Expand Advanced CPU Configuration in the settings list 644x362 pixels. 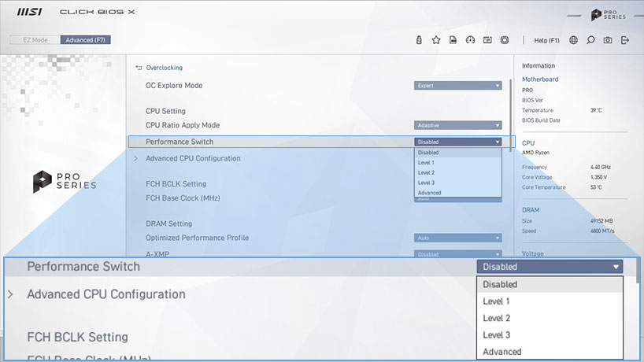point(193,158)
